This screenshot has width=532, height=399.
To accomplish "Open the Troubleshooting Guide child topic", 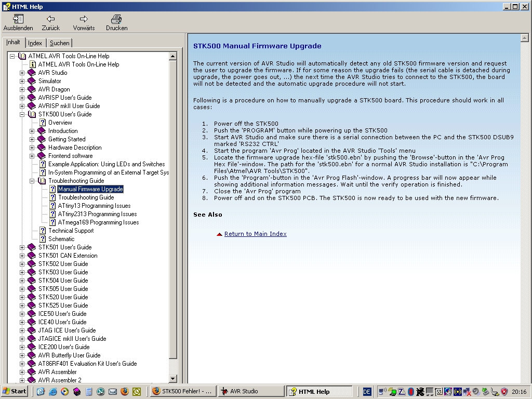I will tap(86, 197).
